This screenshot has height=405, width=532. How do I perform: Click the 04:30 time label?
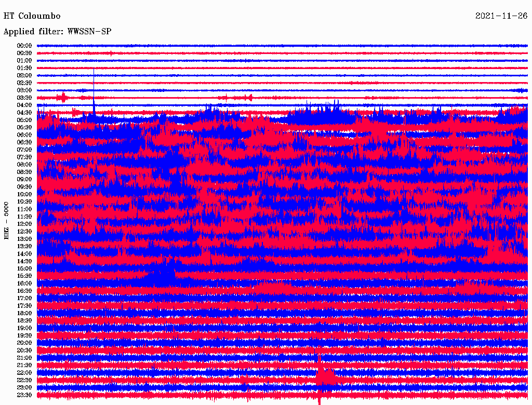coord(24,112)
